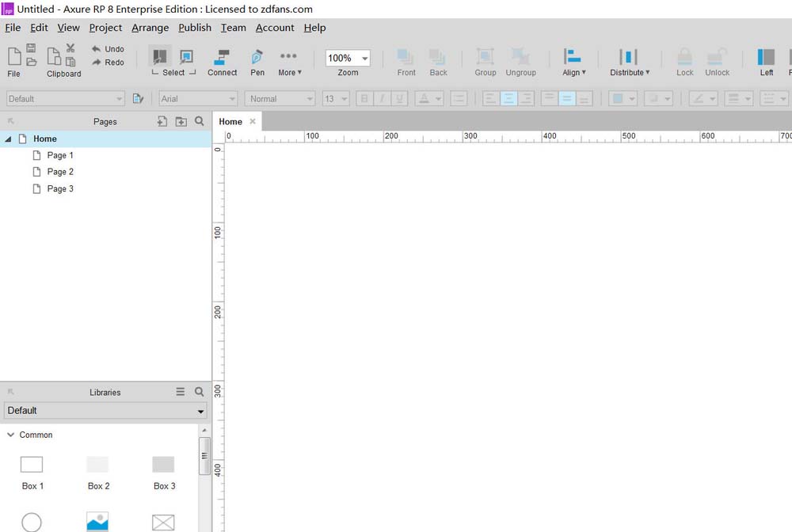Viewport: 792px width, 532px height.
Task: Search the widget Libraries panel
Action: coord(200,392)
